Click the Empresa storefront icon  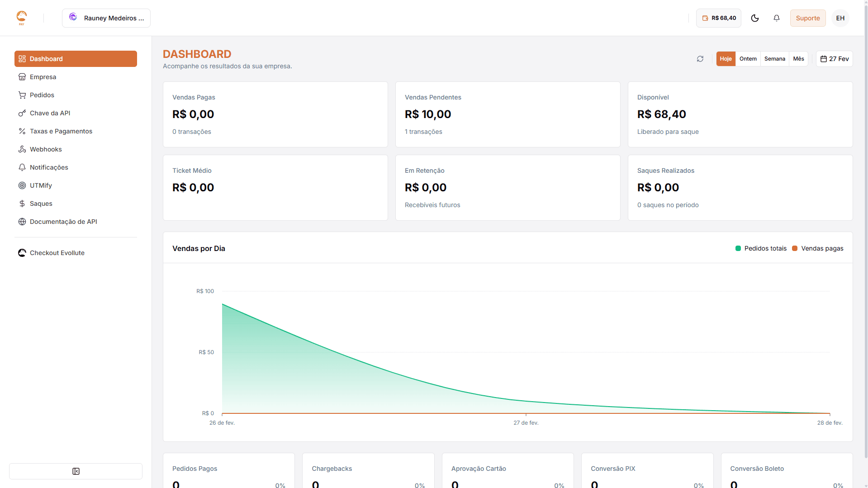click(22, 77)
